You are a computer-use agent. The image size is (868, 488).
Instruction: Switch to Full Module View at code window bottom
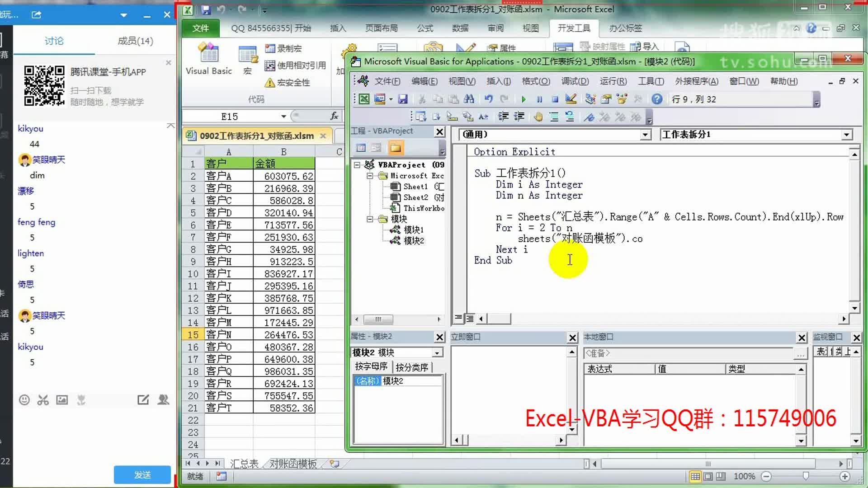[x=470, y=319]
